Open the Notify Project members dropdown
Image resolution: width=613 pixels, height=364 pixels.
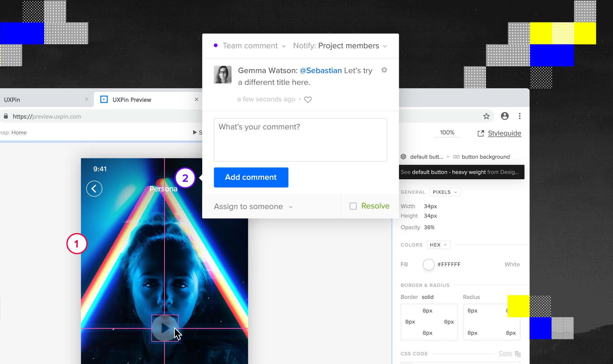[x=340, y=46]
